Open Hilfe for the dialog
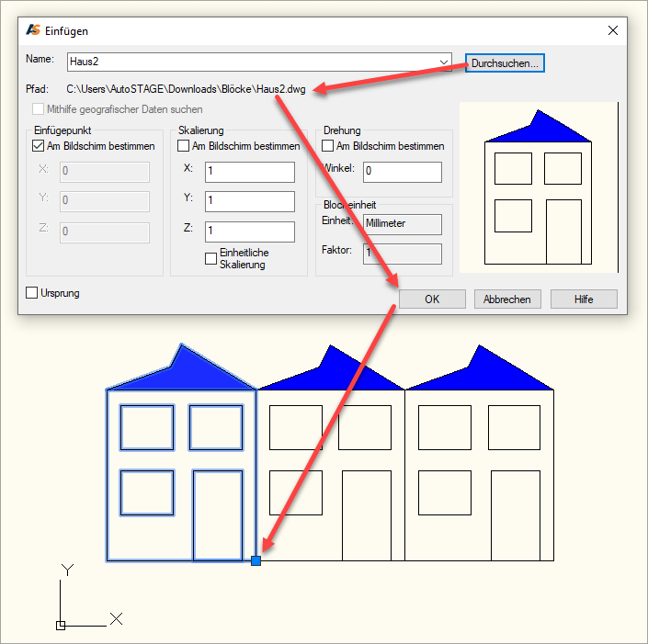This screenshot has height=644, width=648. tap(584, 299)
